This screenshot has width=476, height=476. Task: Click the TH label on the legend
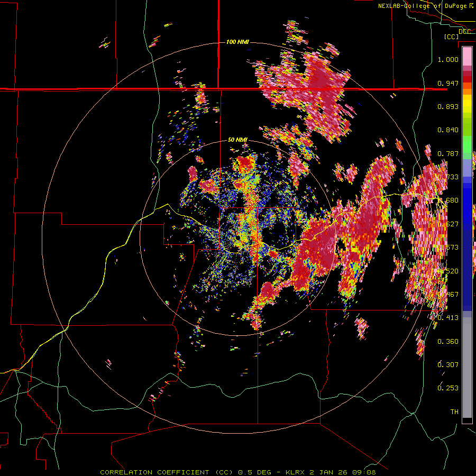pyautogui.click(x=454, y=412)
